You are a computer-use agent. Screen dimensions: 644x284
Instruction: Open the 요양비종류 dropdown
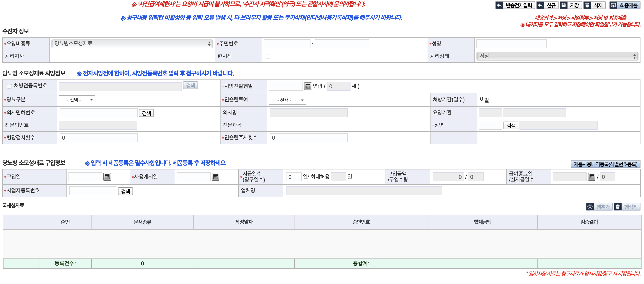pyautogui.click(x=132, y=44)
